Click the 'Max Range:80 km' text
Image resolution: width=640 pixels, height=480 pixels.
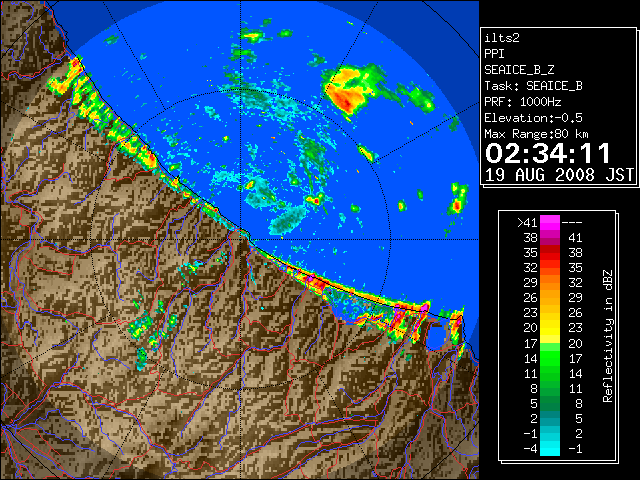pos(536,134)
